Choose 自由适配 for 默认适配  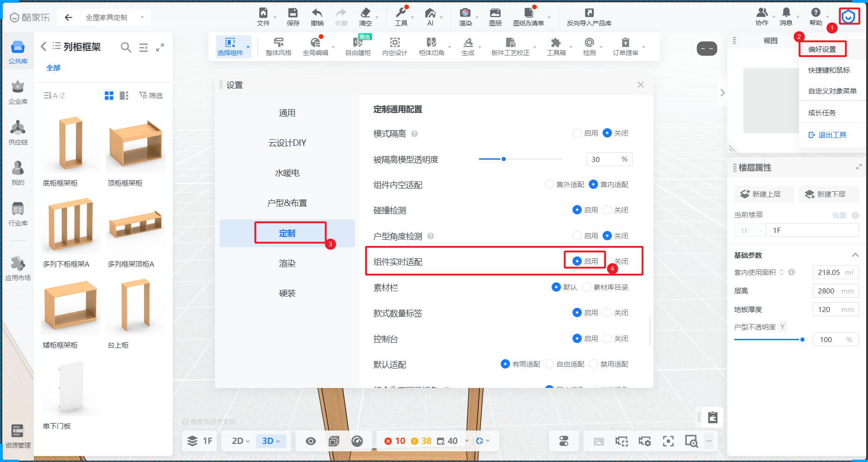(x=549, y=364)
